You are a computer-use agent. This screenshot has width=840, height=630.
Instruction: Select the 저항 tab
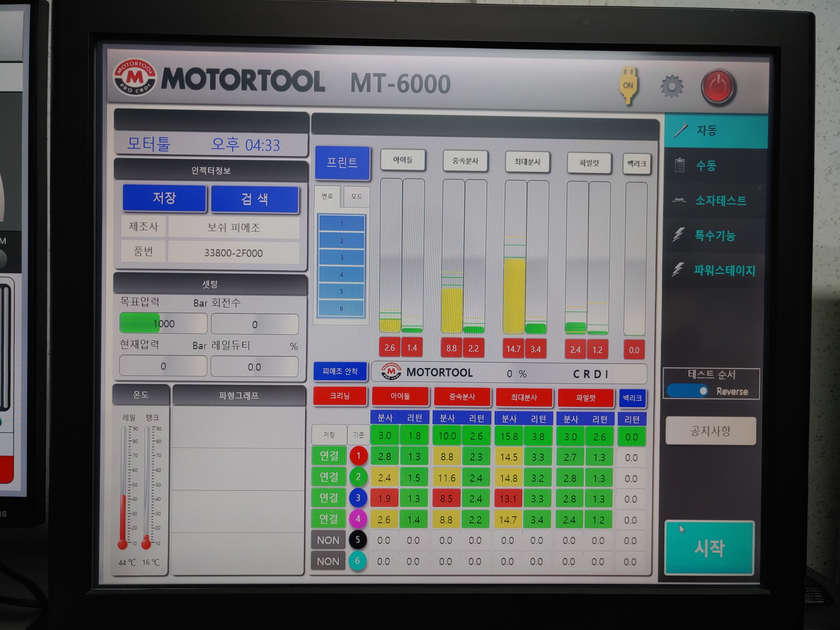(x=329, y=435)
